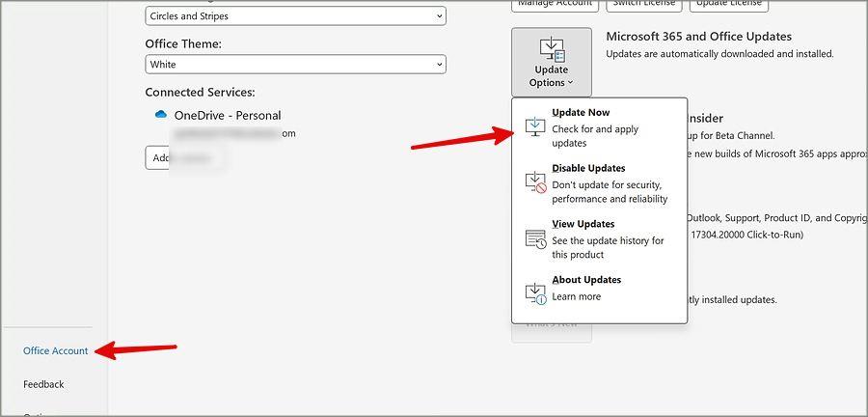Open Feedback in the sidebar

tap(43, 384)
